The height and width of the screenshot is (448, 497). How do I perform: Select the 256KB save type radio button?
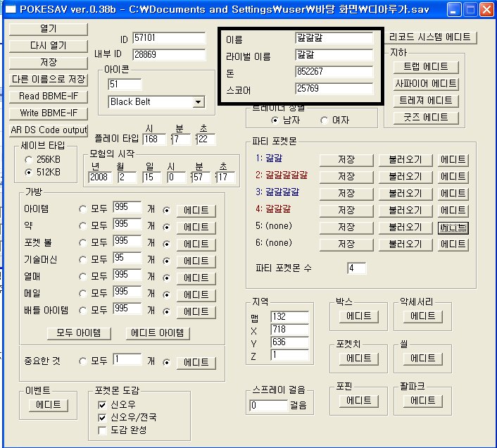(x=29, y=159)
